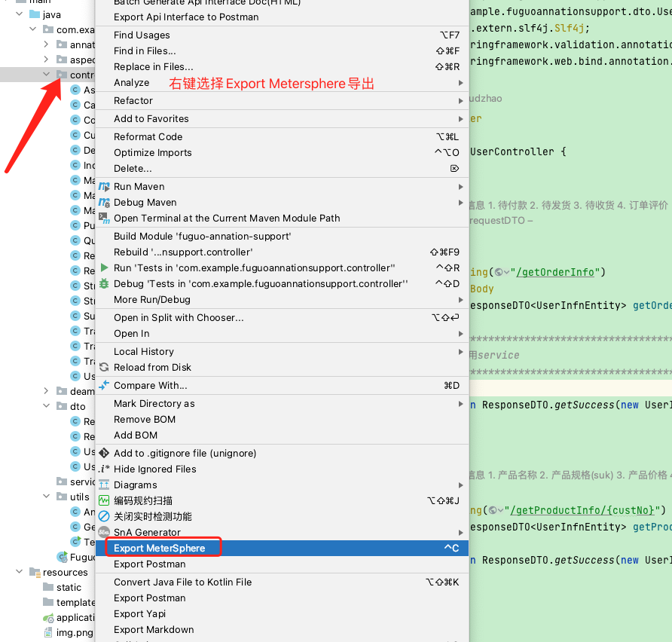Image resolution: width=672 pixels, height=642 pixels.
Task: Click the 编码规约扫描 scan icon
Action: [x=104, y=500]
